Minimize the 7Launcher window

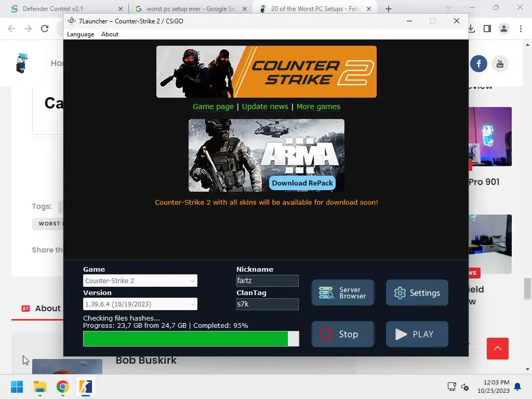(409, 21)
